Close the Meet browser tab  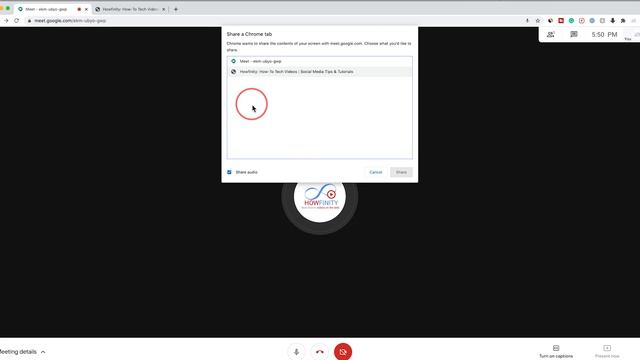pos(86,9)
